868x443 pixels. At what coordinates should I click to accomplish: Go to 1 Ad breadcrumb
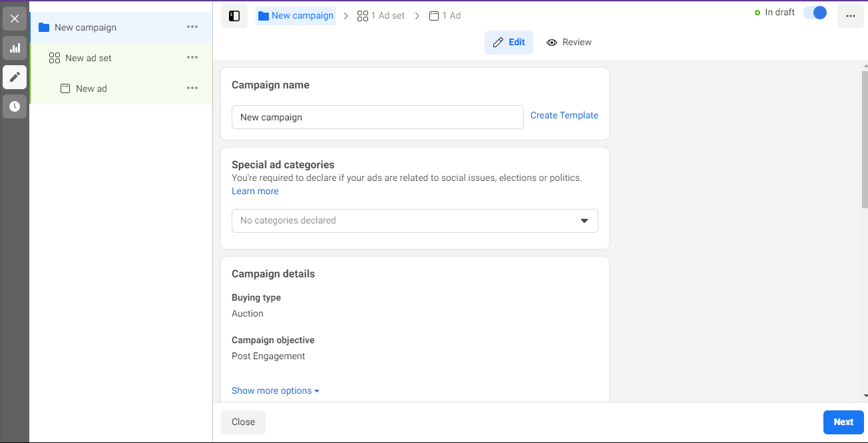coord(445,16)
